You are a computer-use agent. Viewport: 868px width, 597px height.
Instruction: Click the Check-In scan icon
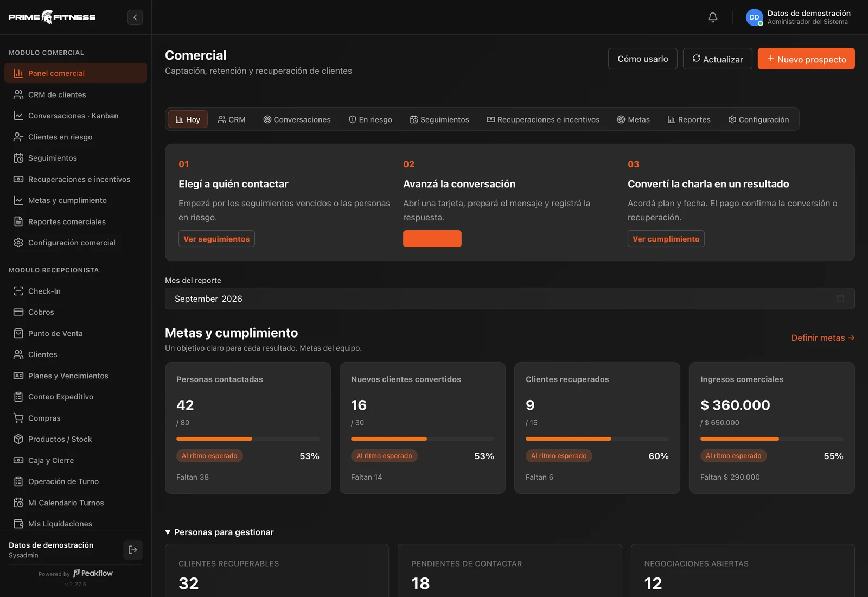[x=18, y=291]
